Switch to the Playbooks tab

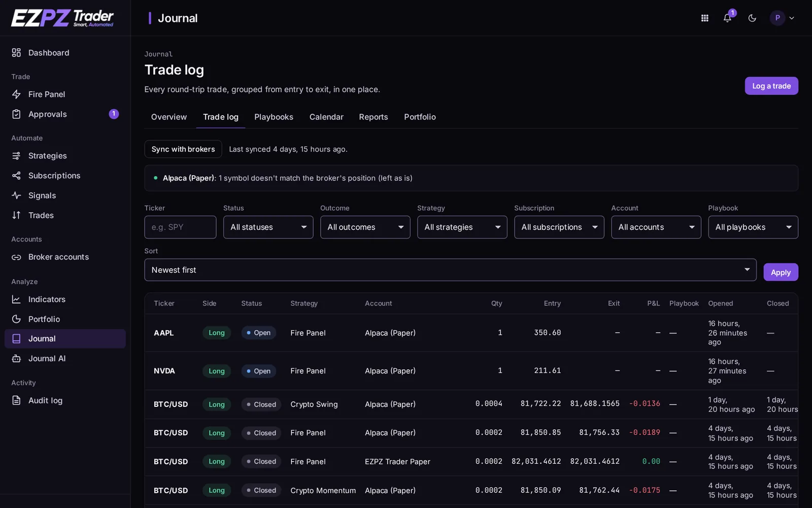[x=274, y=117]
